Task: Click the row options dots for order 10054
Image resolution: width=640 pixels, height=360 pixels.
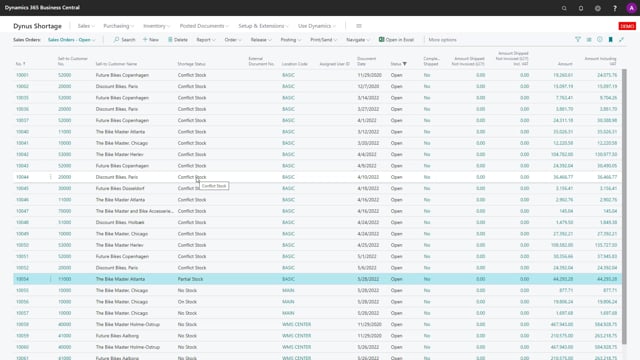Action: 51,279
